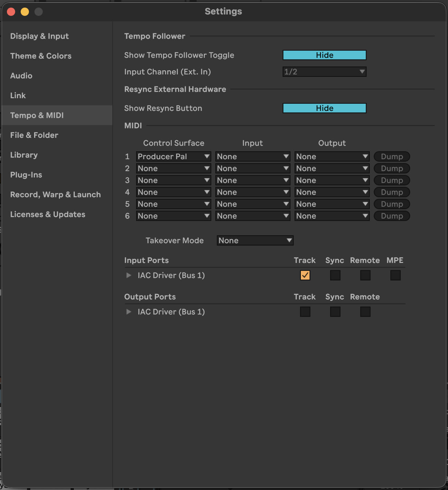The height and width of the screenshot is (490, 448).
Task: Choose a control surface for row 2
Action: point(173,169)
